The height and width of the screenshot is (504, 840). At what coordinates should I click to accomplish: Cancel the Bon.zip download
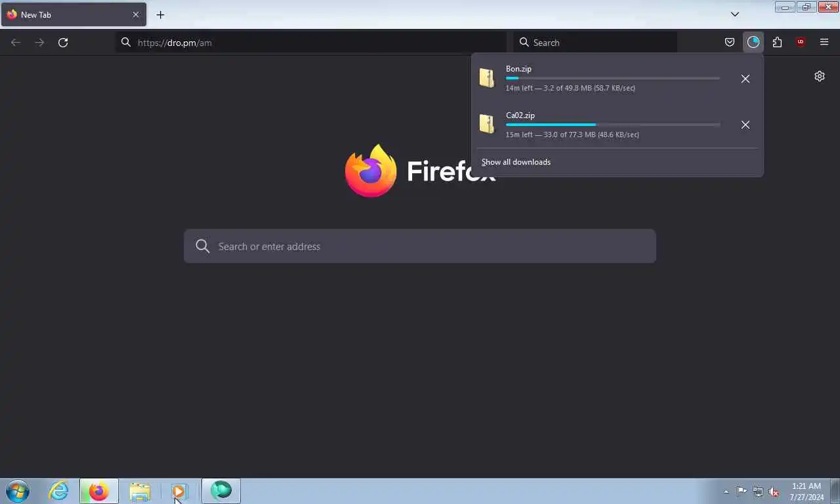tap(745, 79)
